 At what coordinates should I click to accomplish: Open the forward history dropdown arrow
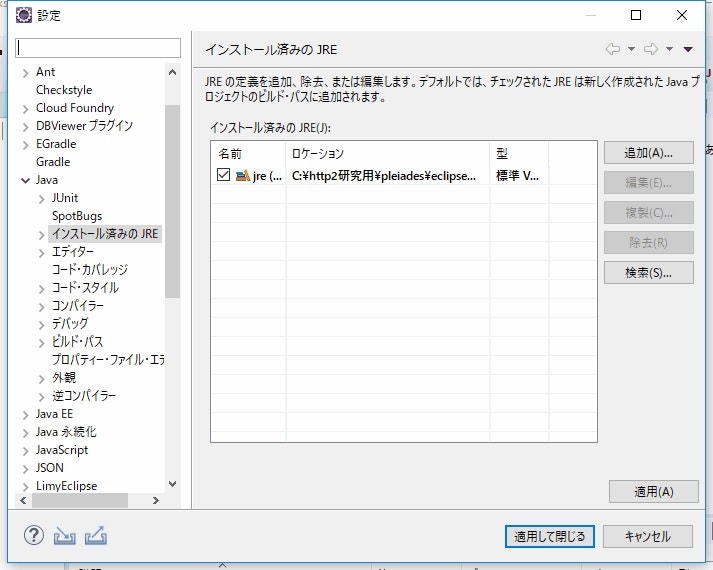(669, 49)
